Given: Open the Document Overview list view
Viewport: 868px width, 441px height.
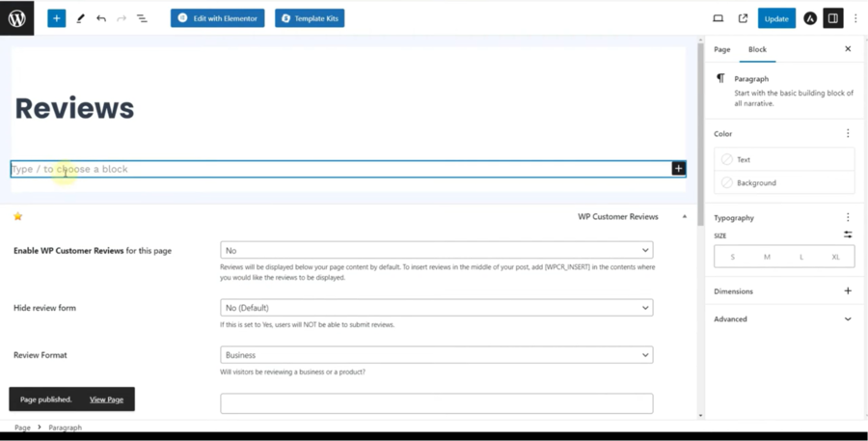Looking at the screenshot, I should (x=143, y=18).
